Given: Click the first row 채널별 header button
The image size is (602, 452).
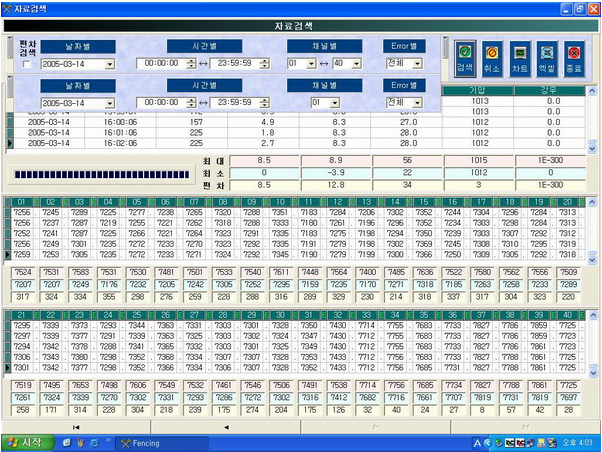Looking at the screenshot, I should (324, 46).
